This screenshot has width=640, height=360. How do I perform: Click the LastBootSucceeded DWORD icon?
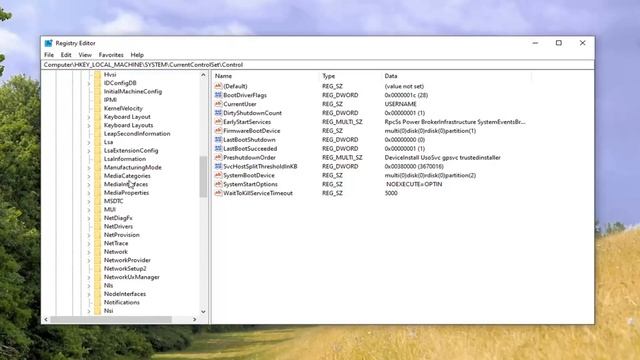(218, 149)
